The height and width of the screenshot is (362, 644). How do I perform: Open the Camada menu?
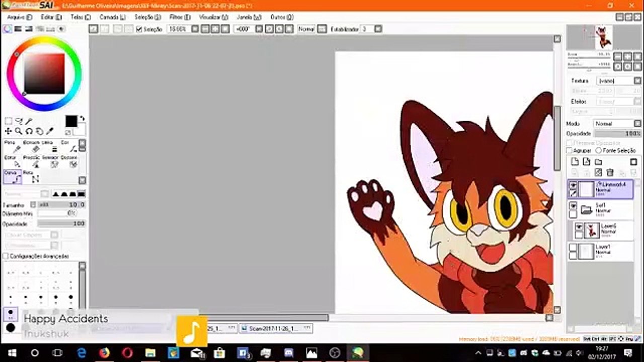[x=112, y=17]
